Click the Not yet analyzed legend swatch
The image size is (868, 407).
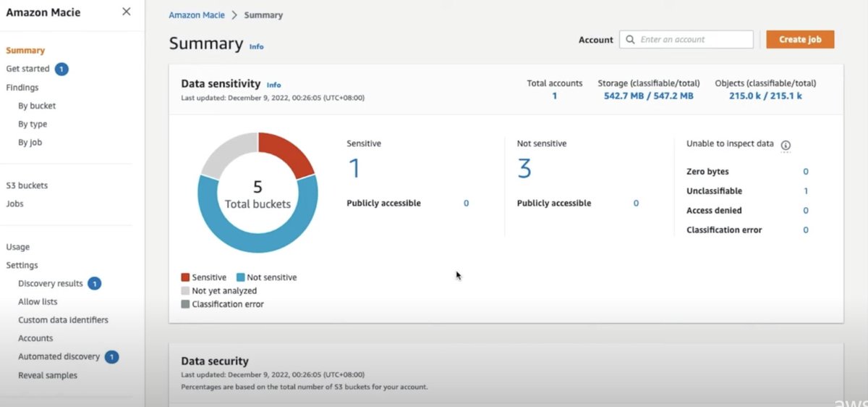[x=185, y=291]
